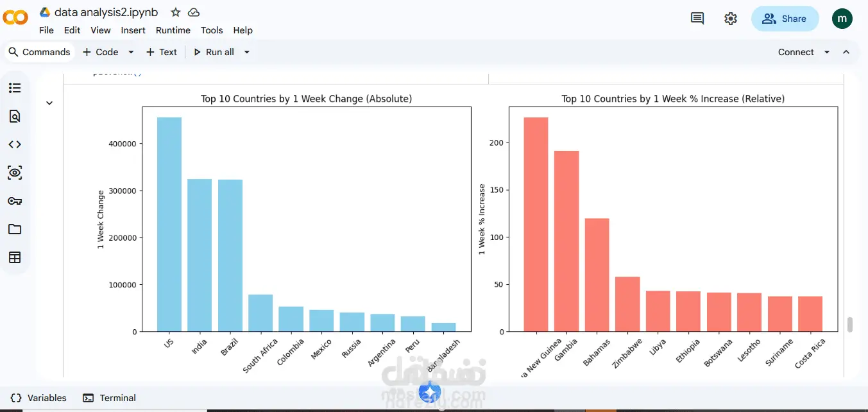Click the Share button
The width and height of the screenshot is (868, 412).
coord(785,19)
